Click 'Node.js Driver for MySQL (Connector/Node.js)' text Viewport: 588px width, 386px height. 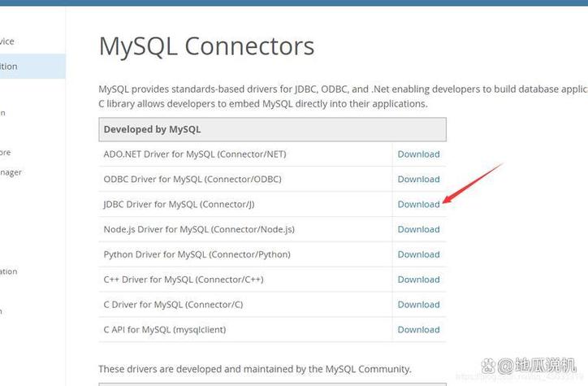point(199,230)
